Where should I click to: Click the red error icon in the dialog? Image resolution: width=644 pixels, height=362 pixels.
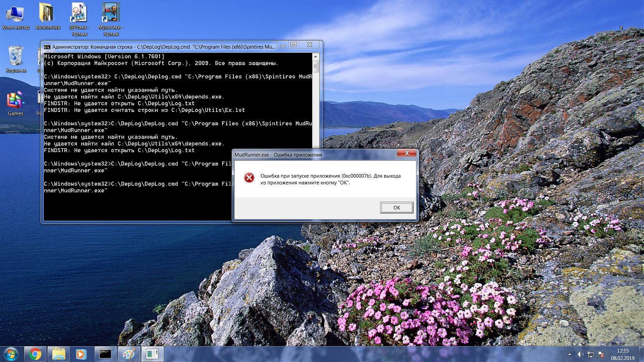(249, 178)
